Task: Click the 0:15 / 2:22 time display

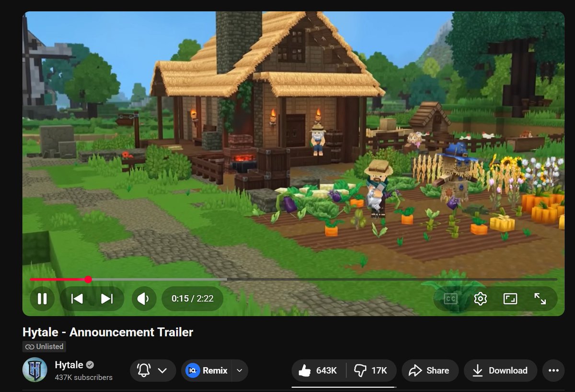Action: [x=193, y=299]
